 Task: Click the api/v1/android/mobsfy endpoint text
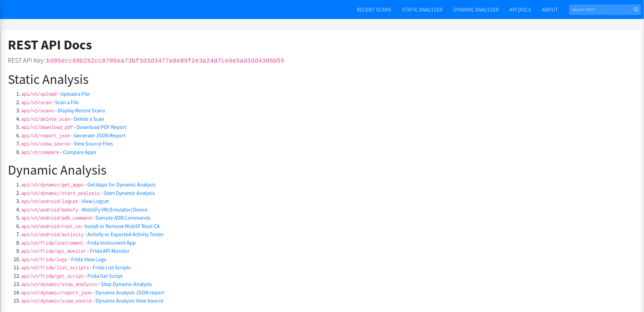tap(50, 210)
